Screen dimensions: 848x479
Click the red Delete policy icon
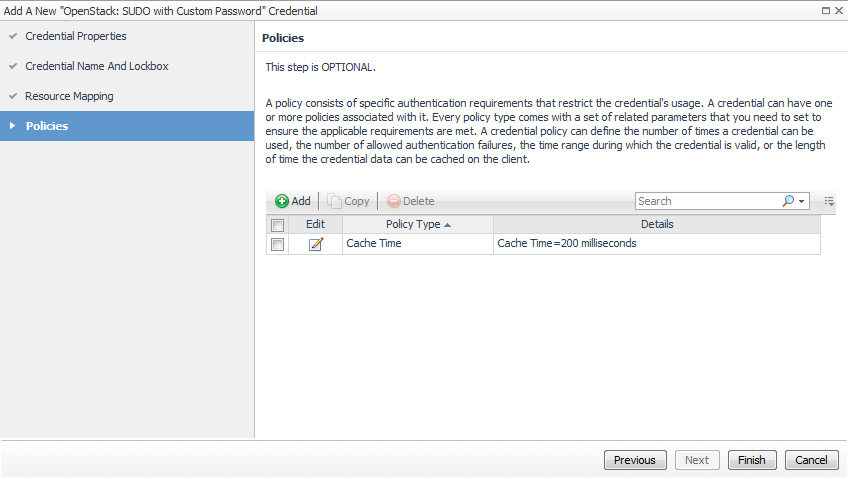coord(393,201)
